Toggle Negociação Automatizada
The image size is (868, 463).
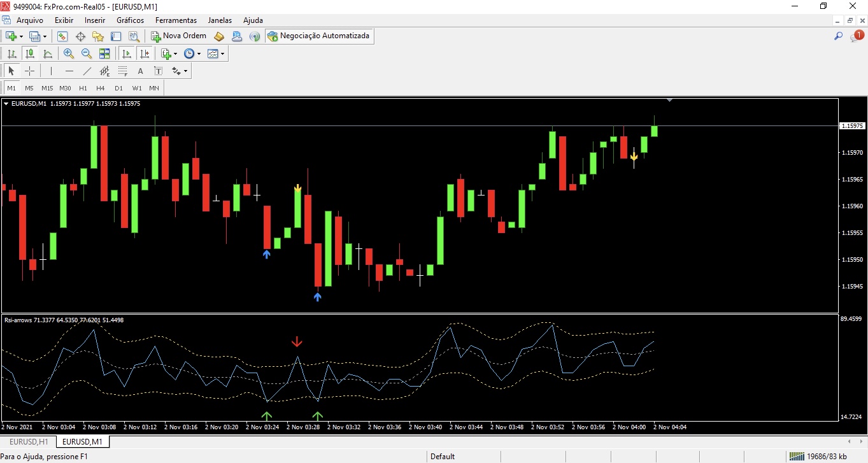tap(318, 36)
